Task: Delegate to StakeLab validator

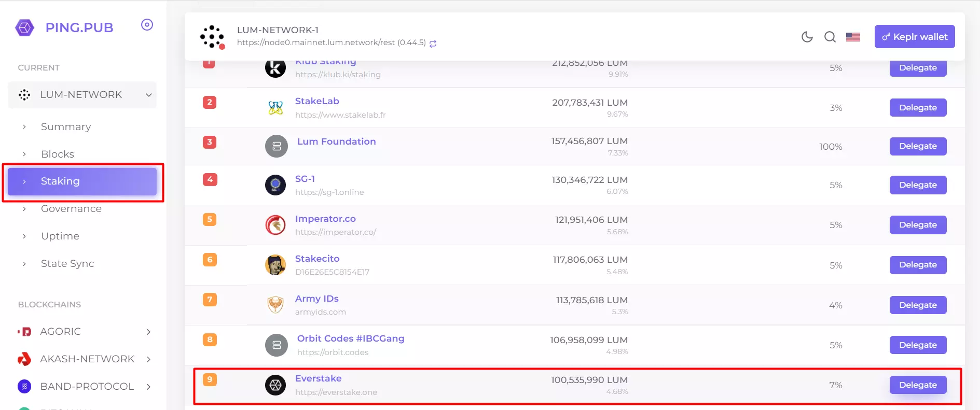Action: point(918,108)
